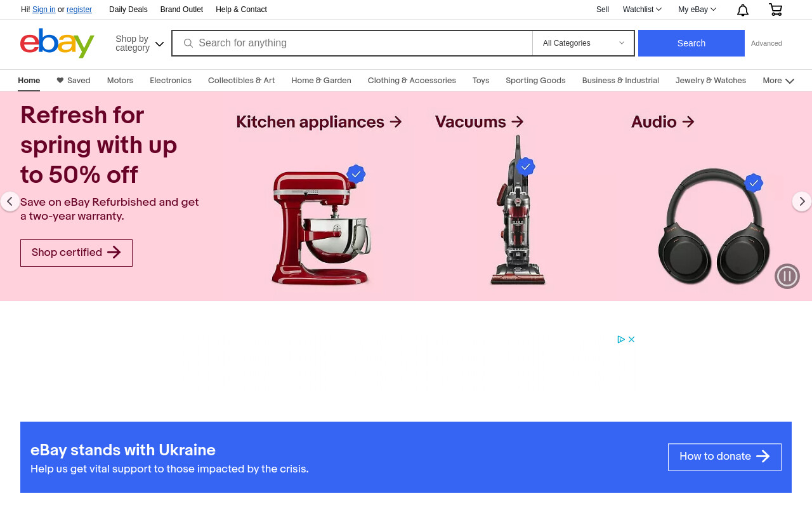Expand the More categories menu
This screenshot has width=812, height=508.
[778, 81]
